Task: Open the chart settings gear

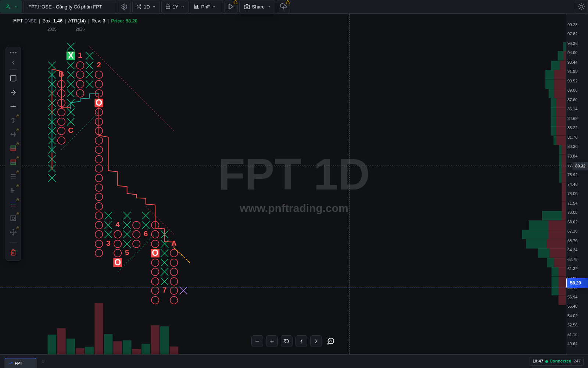Action: pyautogui.click(x=124, y=7)
